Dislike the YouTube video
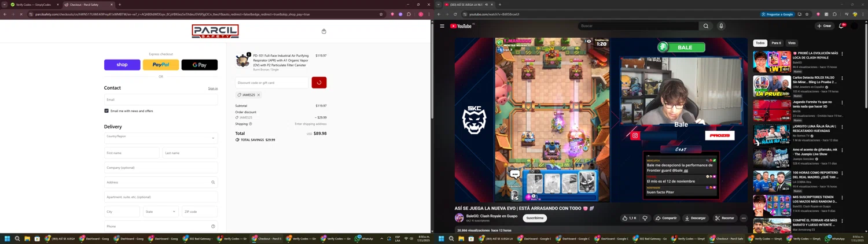 pyautogui.click(x=645, y=218)
